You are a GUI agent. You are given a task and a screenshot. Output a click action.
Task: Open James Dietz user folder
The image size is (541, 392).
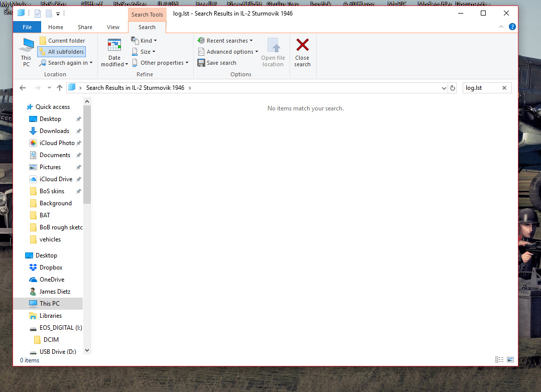pyautogui.click(x=55, y=292)
